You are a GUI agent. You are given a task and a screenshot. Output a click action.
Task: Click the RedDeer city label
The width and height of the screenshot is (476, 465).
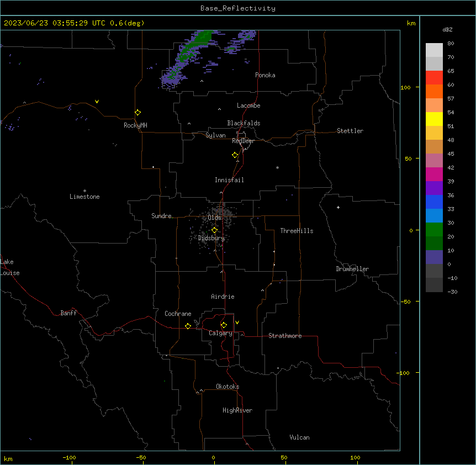(x=243, y=141)
